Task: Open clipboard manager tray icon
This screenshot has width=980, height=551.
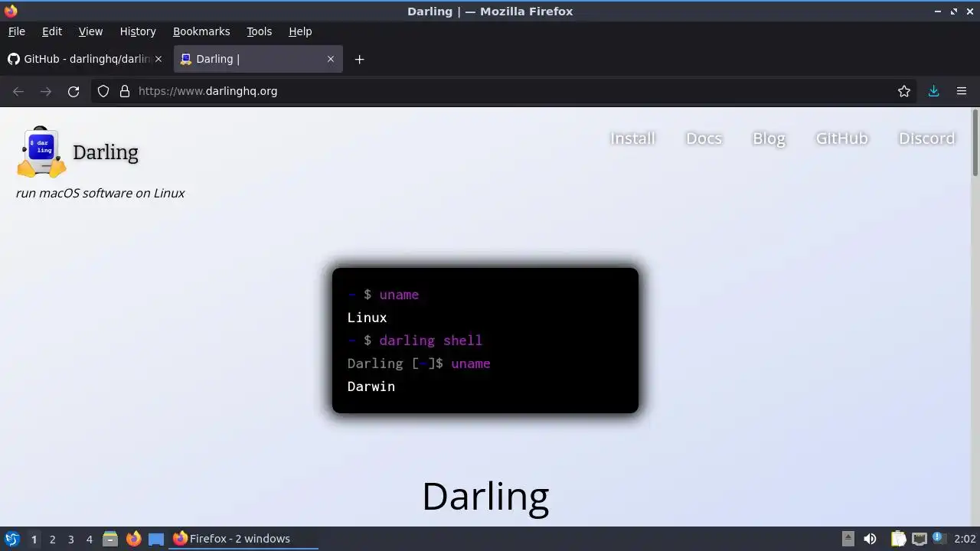Action: click(898, 539)
